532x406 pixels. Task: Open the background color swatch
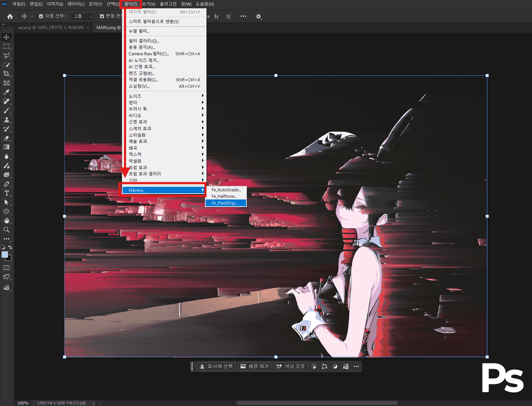9,258
